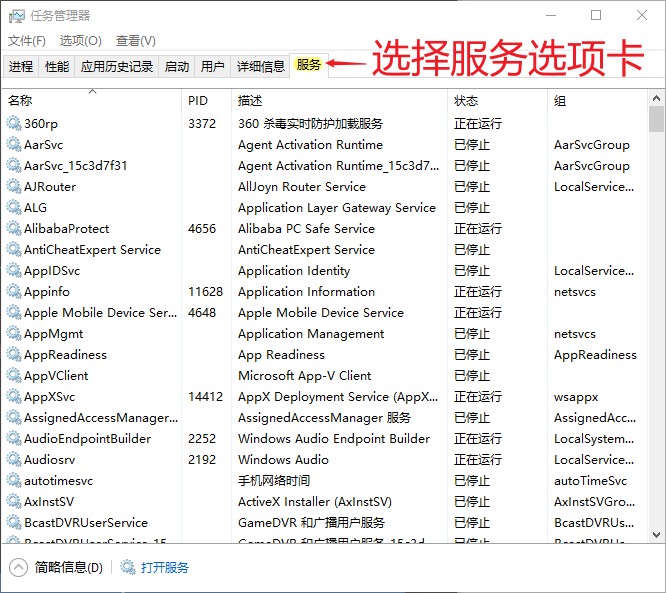This screenshot has width=666, height=593.
Task: Click the 打开服务 link
Action: 164,567
